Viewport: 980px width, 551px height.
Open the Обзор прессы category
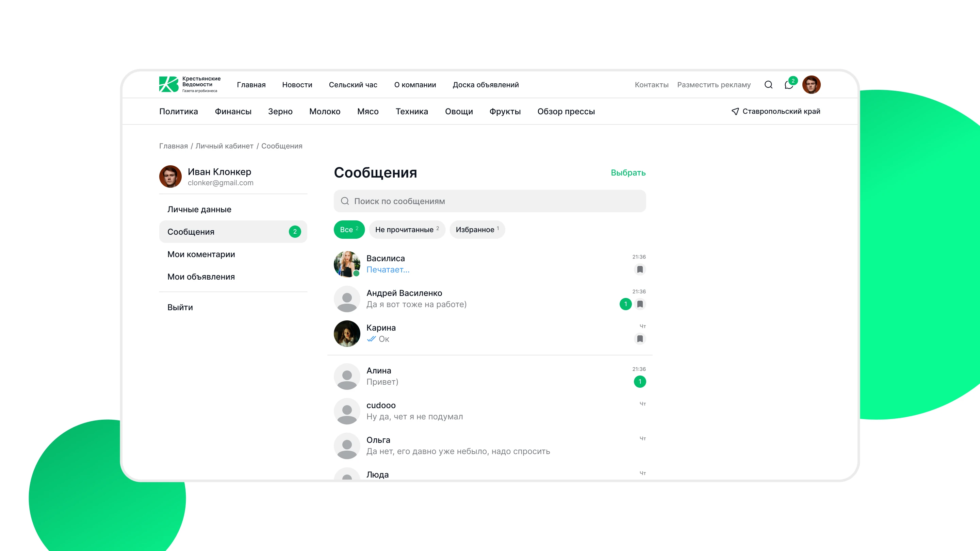pos(566,112)
